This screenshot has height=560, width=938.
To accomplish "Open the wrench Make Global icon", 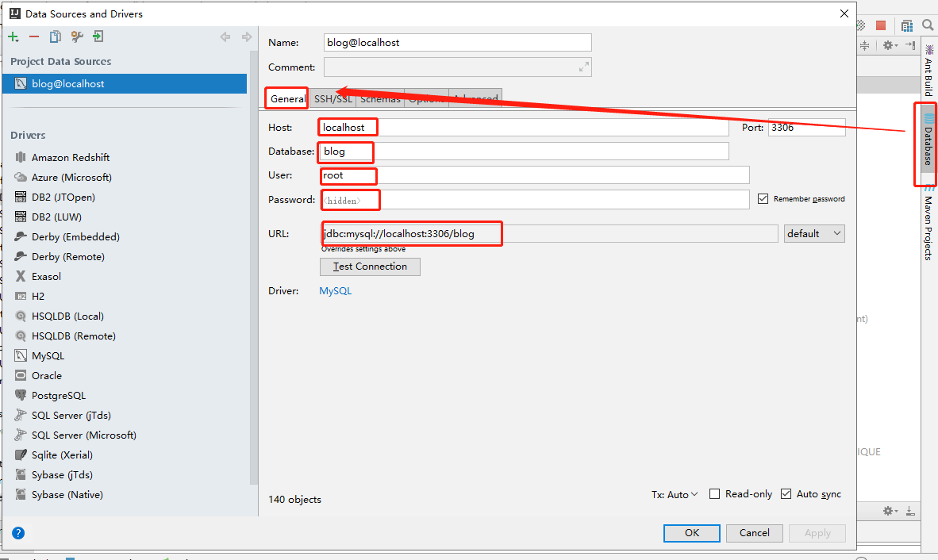I will [x=76, y=37].
